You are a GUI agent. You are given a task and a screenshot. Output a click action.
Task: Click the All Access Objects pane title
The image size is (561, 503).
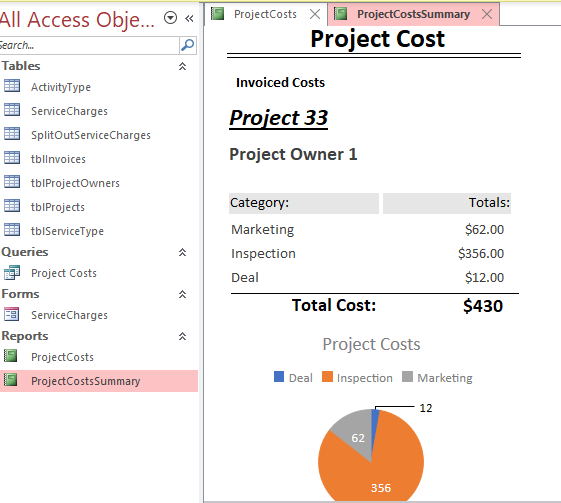(x=77, y=19)
